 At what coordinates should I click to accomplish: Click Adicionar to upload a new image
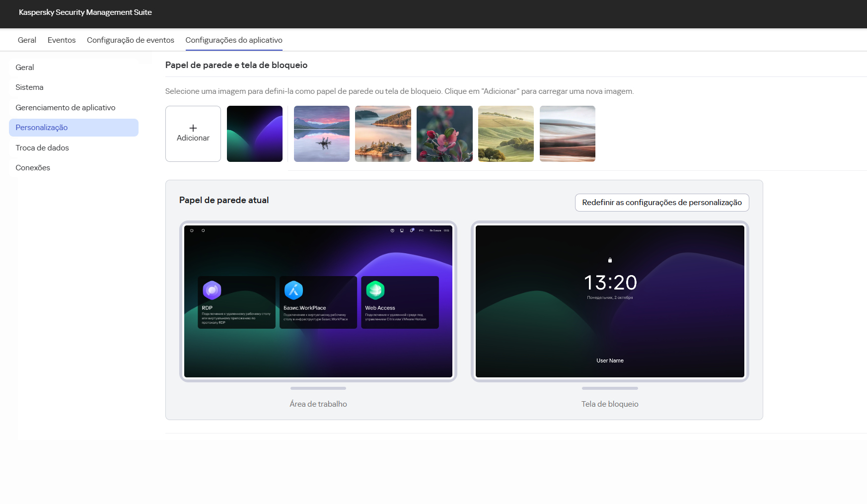pos(193,134)
